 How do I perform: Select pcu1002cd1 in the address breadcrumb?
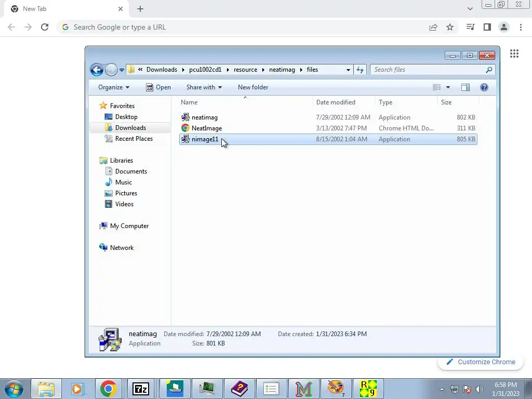coord(205,70)
